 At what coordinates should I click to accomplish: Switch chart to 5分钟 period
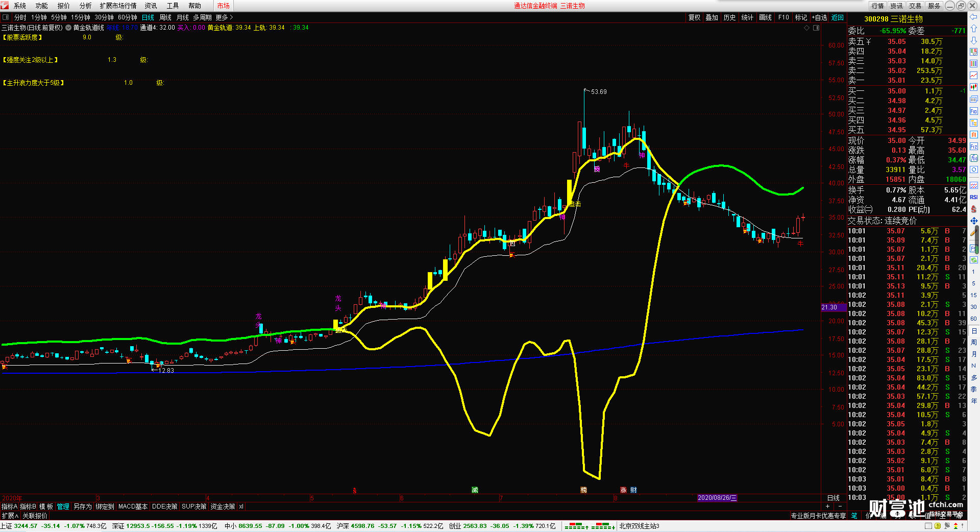tap(59, 17)
